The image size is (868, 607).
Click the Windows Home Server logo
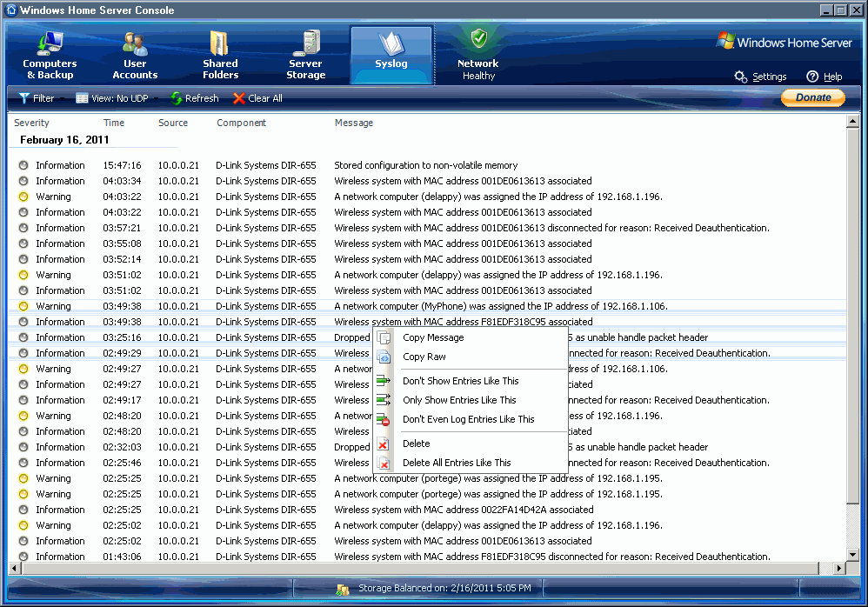(784, 42)
